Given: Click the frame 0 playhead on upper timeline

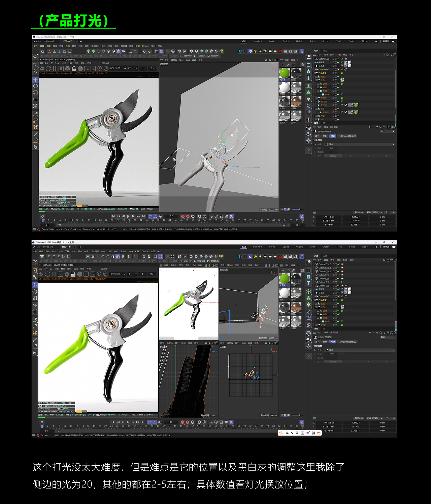Looking at the screenshot, I should click(x=43, y=220).
